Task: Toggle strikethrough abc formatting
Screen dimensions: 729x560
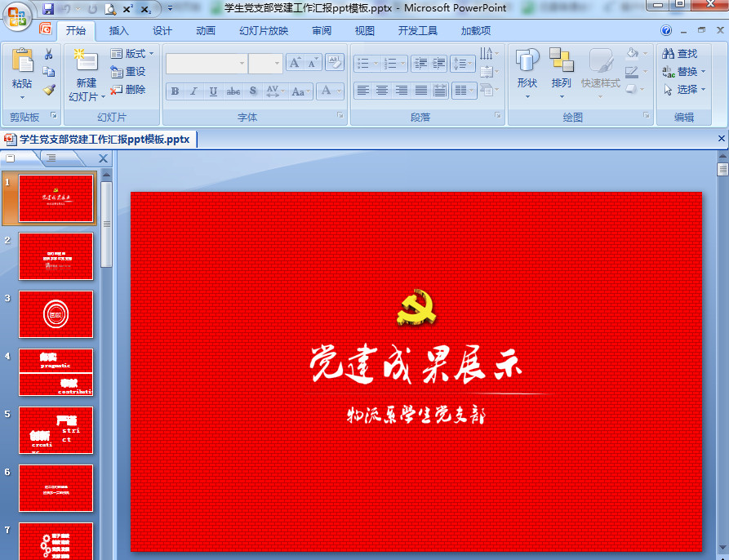Action: coord(233,91)
